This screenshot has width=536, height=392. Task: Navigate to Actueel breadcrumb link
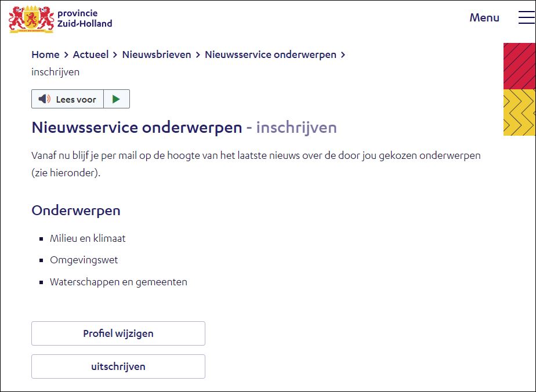[90, 55]
